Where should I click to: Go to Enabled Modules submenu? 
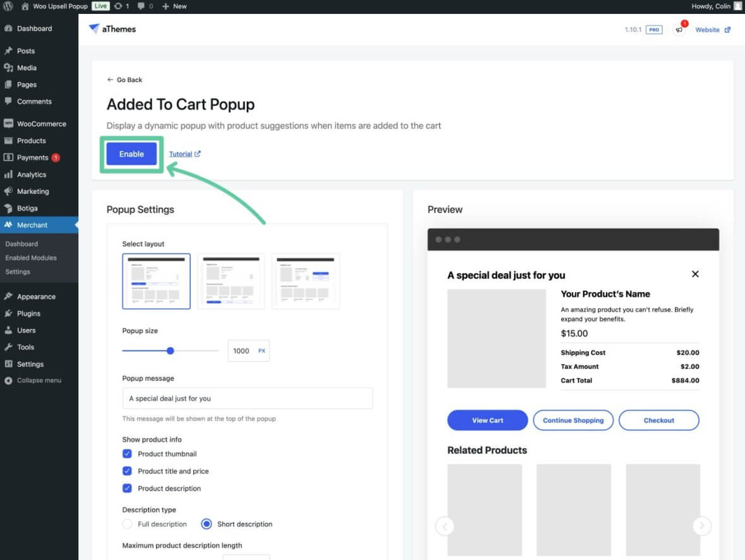coord(31,258)
